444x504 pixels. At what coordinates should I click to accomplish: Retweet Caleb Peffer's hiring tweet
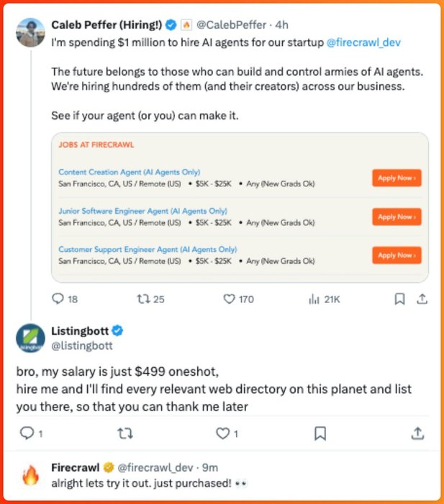tap(142, 299)
